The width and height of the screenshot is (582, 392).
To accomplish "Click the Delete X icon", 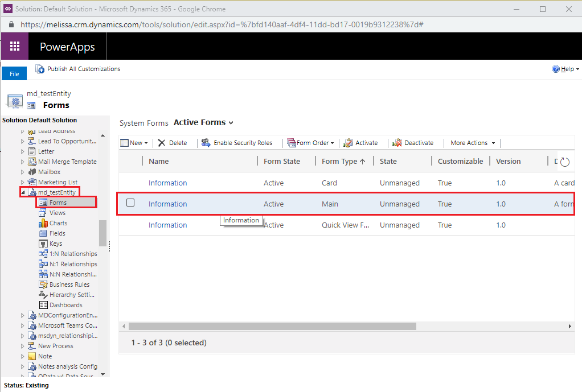I will click(x=162, y=143).
